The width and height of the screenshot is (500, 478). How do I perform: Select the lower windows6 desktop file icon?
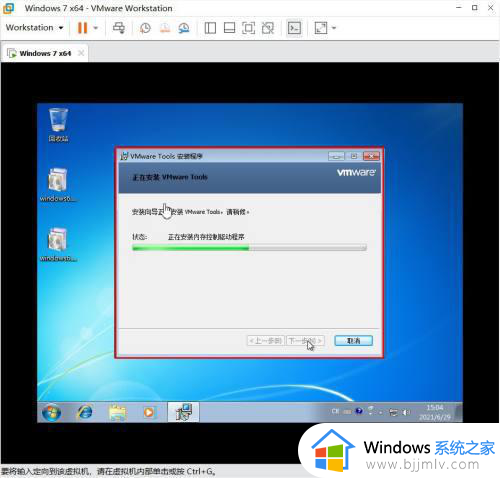click(58, 244)
